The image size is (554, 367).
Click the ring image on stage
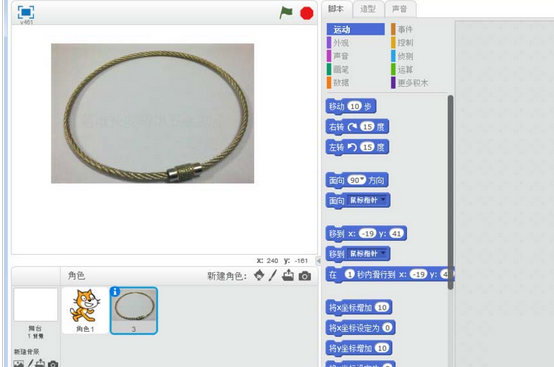152,113
